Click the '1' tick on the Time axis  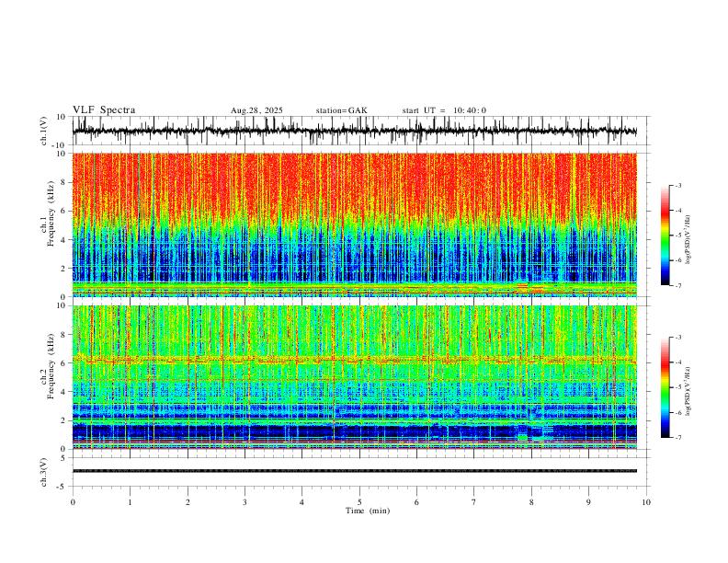tap(130, 502)
